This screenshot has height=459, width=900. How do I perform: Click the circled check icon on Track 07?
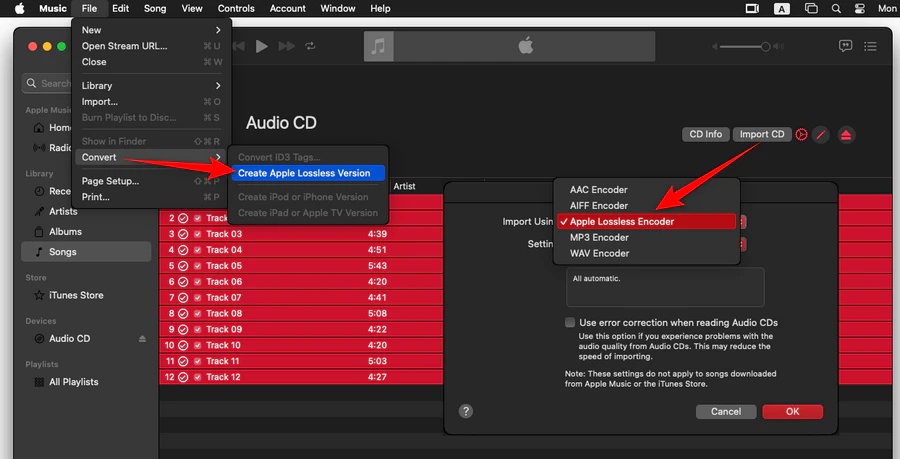pyautogui.click(x=183, y=298)
